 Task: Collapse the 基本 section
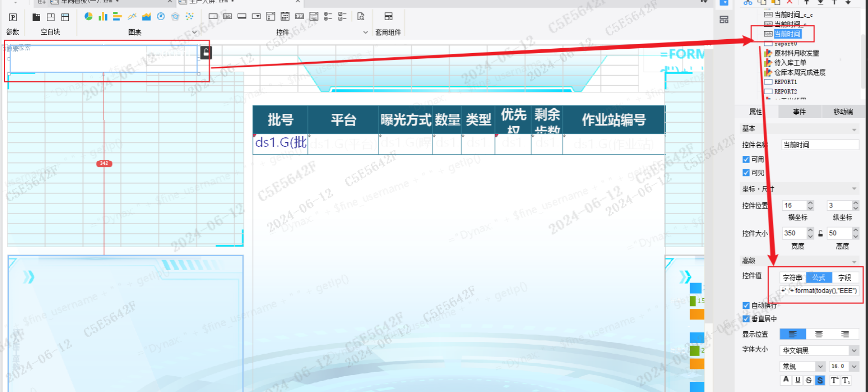tap(854, 130)
